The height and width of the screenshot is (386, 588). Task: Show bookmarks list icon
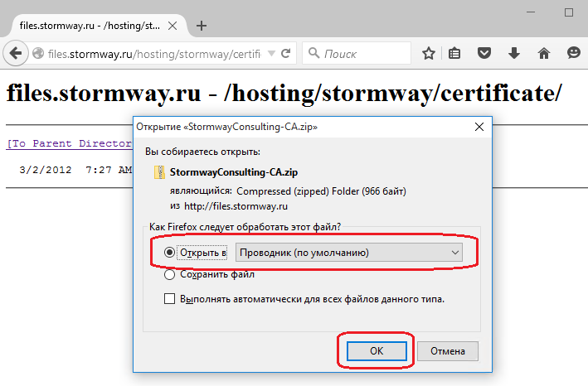point(454,54)
